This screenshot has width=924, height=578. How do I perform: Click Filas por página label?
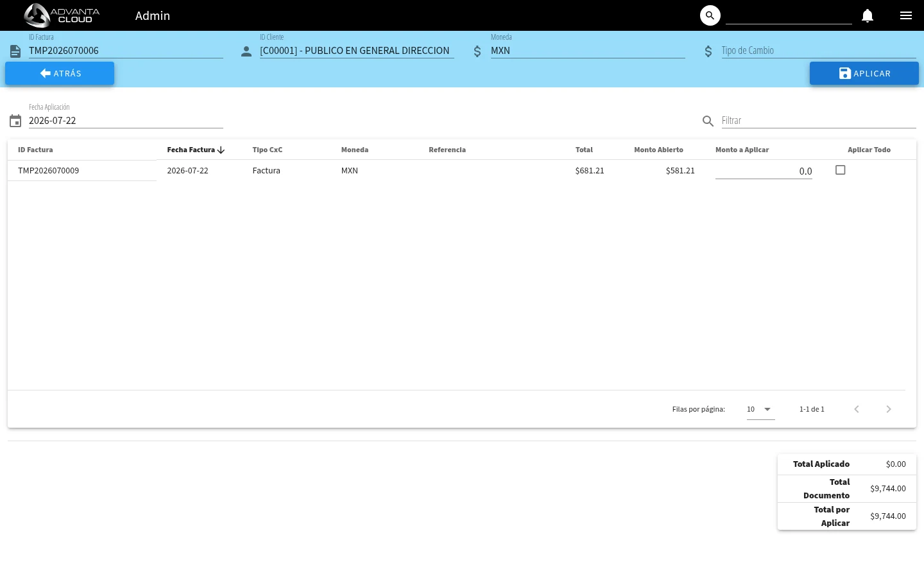click(699, 409)
